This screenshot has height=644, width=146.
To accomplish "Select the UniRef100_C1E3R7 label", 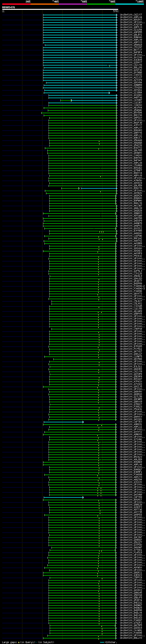I will [x=131, y=103].
